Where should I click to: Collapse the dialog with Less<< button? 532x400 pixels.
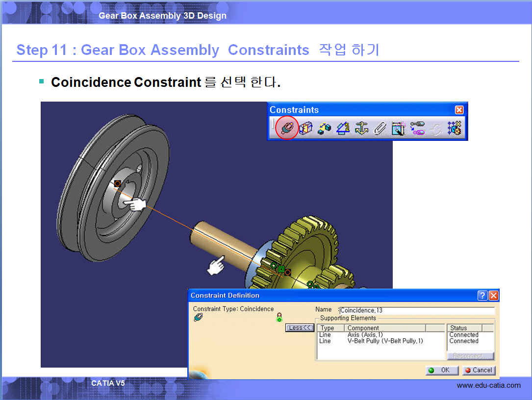tap(300, 328)
